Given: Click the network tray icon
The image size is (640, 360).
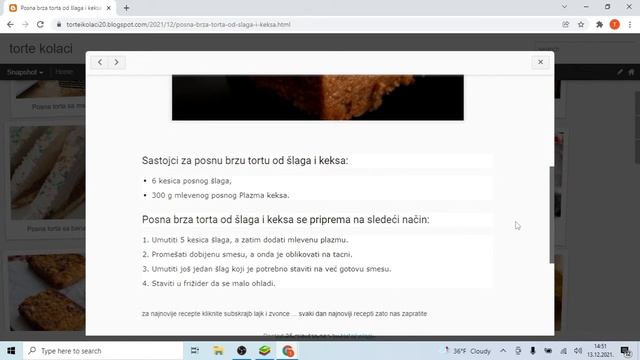Looking at the screenshot, I should point(563,351).
